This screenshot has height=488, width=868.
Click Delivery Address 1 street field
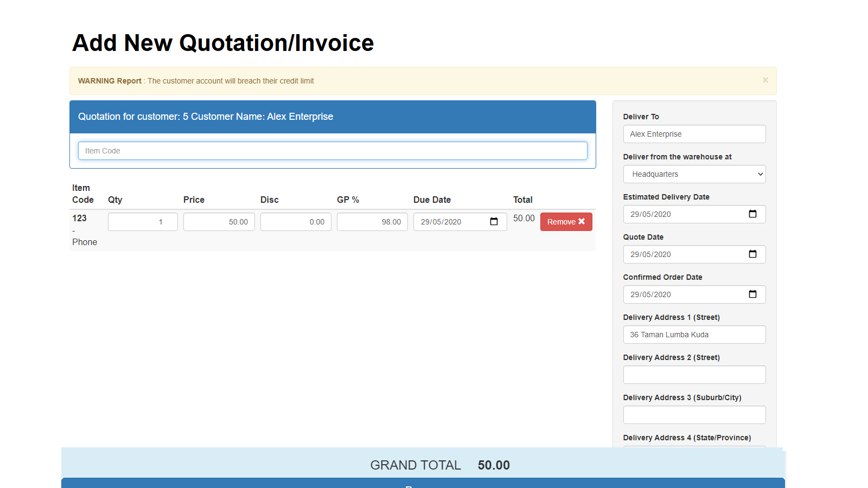point(694,335)
